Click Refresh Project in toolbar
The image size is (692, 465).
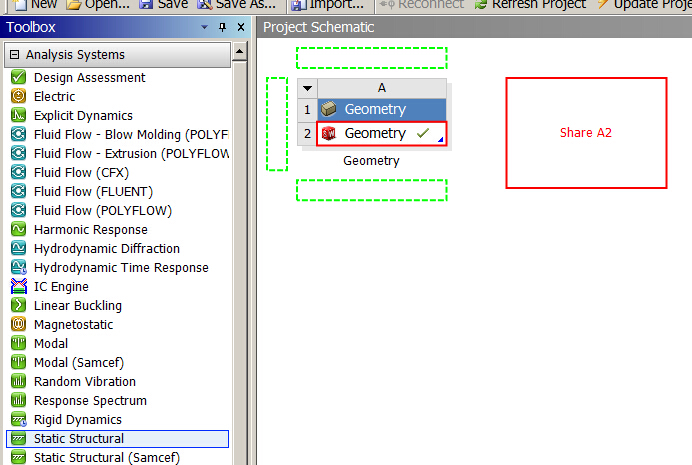530,4
